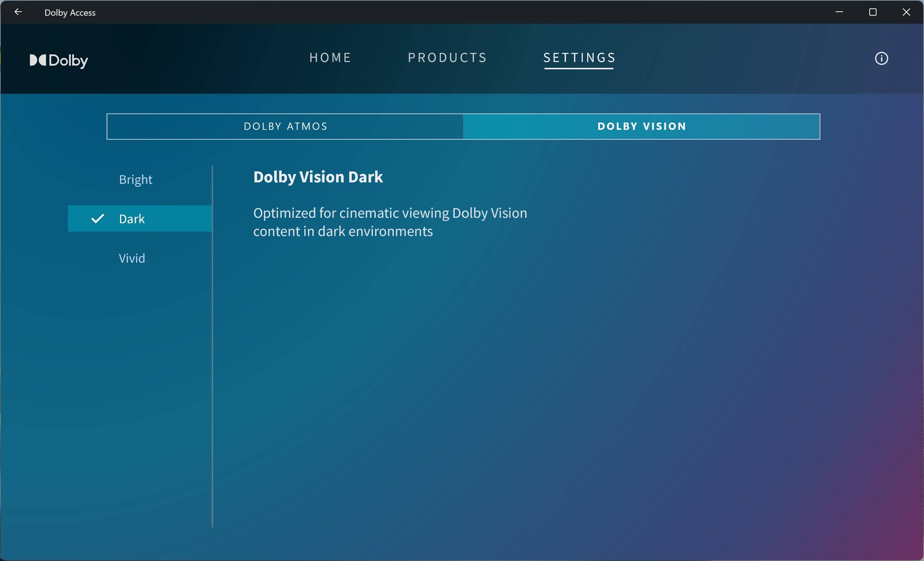Image resolution: width=924 pixels, height=561 pixels.
Task: Click the Dolby Vision Dark heading
Action: pos(318,177)
